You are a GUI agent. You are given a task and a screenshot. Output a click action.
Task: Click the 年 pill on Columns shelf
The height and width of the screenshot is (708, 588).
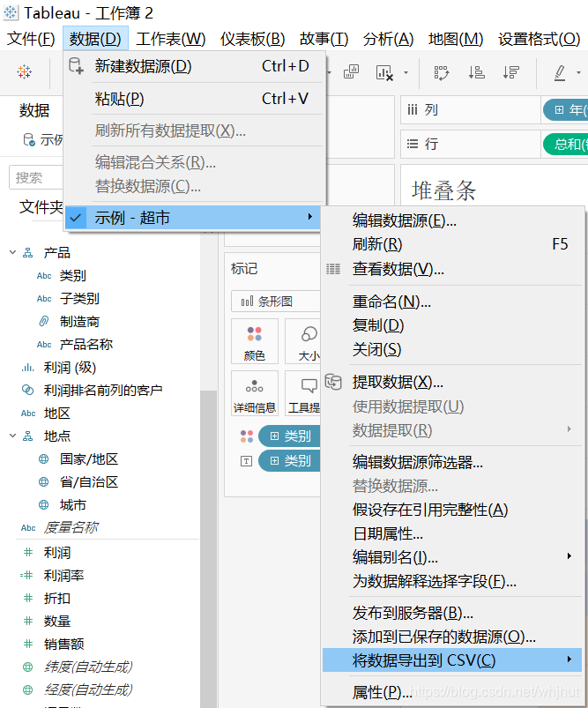tap(566, 109)
